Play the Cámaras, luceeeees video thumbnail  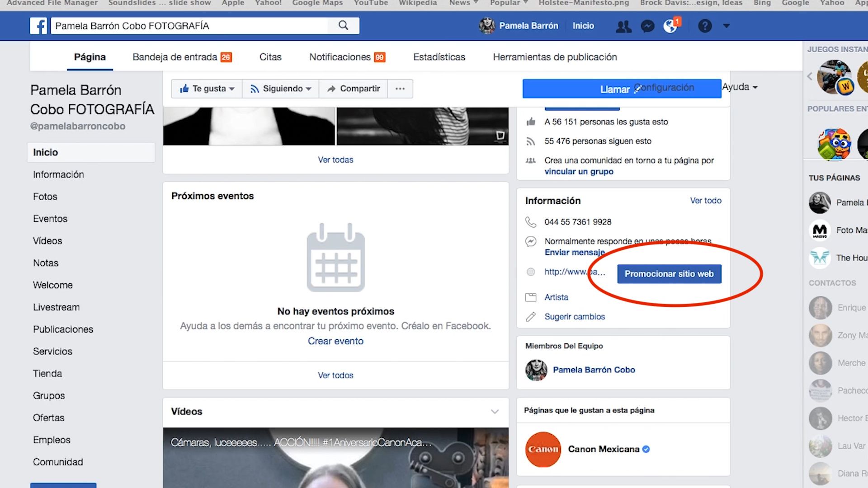(x=335, y=458)
